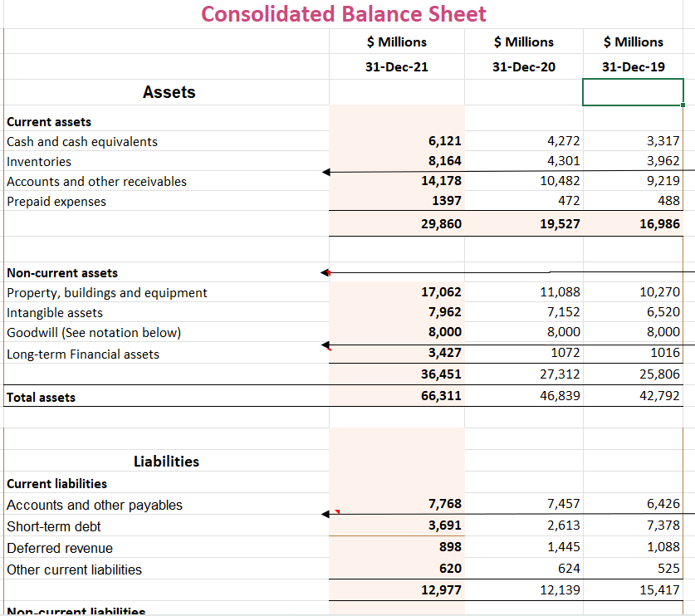
Task: Select deferred revenue value 898
Action: pos(450,547)
